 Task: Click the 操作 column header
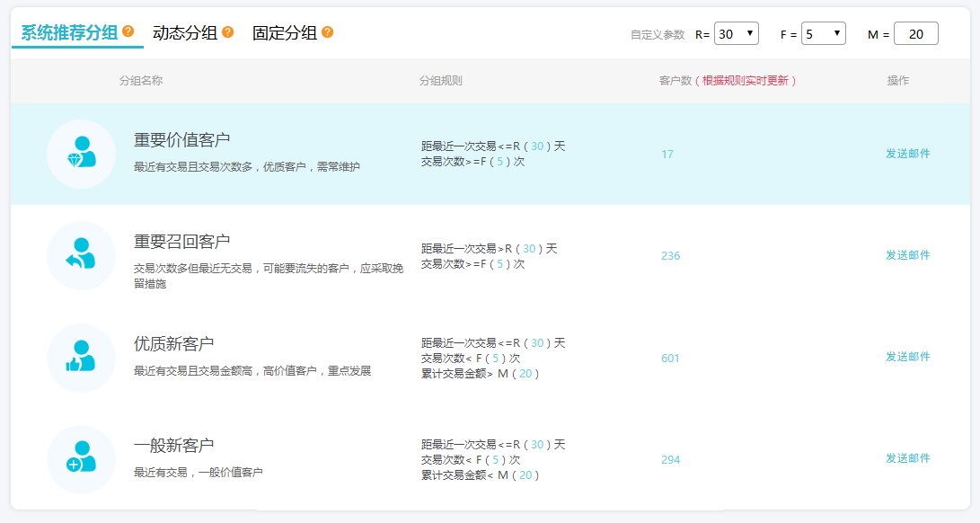[898, 81]
